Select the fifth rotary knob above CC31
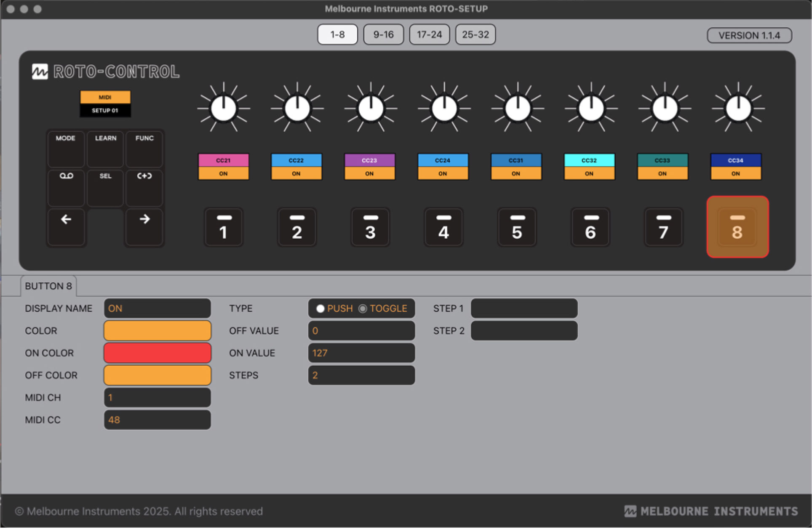The width and height of the screenshot is (812, 529). tap(518, 108)
